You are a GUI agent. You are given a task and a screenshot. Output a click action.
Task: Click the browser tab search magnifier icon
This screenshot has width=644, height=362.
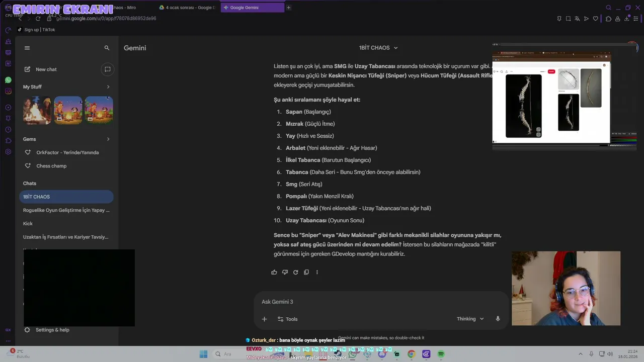tap(608, 8)
